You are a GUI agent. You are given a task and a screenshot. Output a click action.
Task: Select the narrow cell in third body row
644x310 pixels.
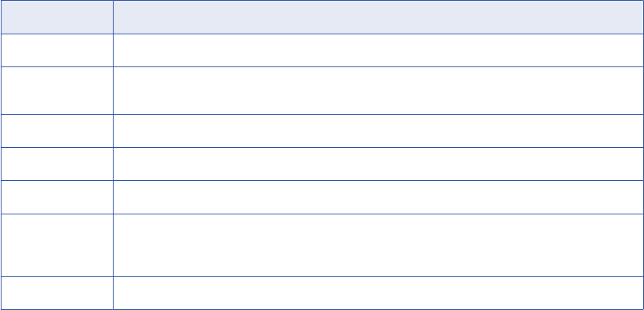coord(57,131)
